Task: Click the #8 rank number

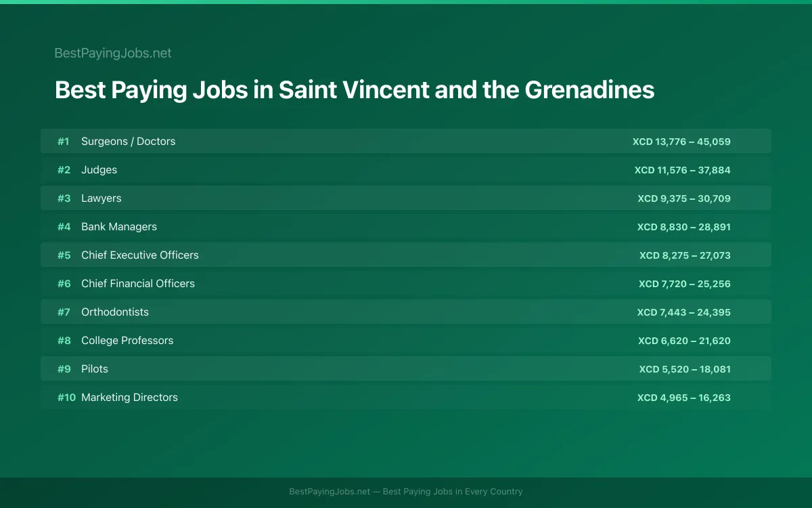Action: (64, 341)
